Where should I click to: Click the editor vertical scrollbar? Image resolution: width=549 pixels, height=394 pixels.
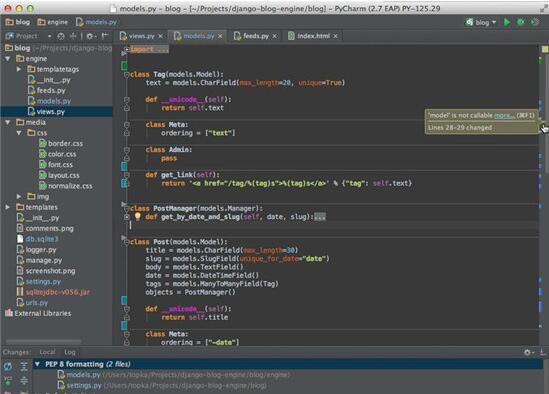(x=546, y=114)
